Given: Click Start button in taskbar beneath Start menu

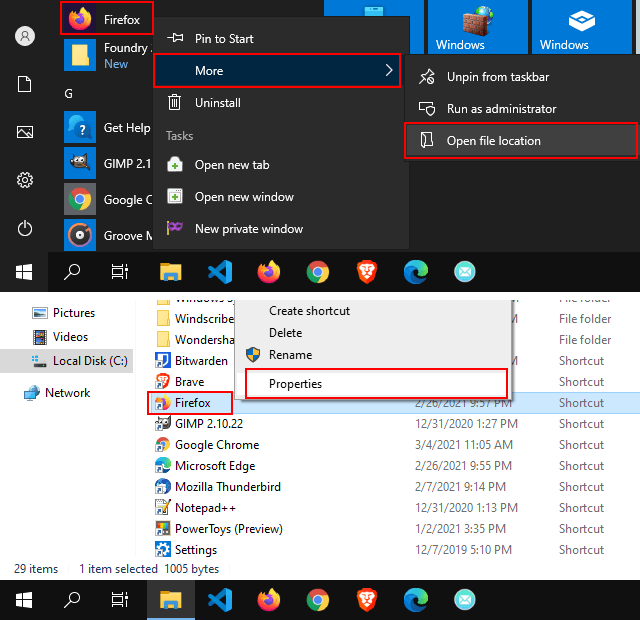Looking at the screenshot, I should (x=24, y=272).
